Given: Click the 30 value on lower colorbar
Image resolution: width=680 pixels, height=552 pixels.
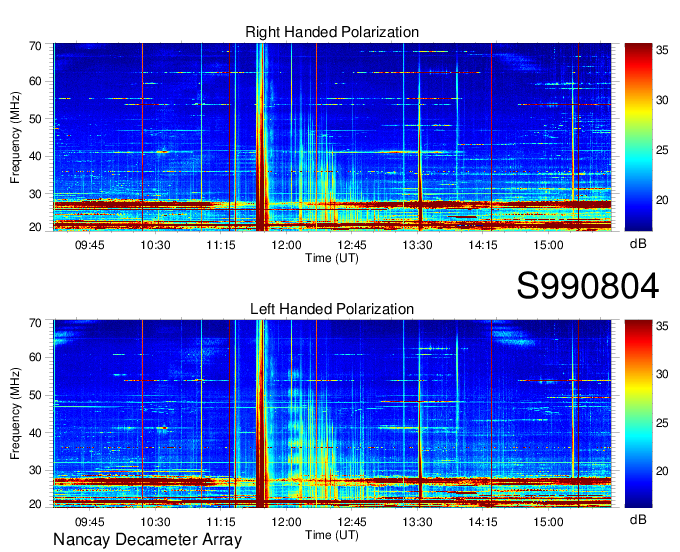Looking at the screenshot, I should [x=662, y=374].
